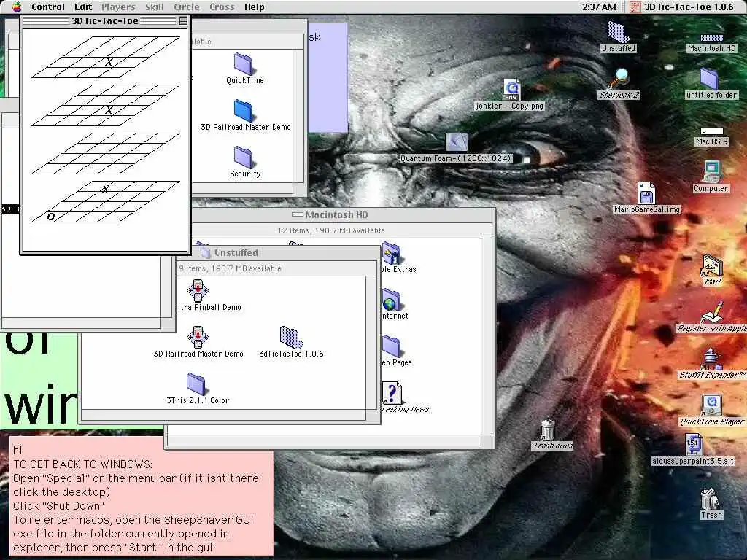
Task: Select the untitled folder on desktop
Action: coord(711,83)
